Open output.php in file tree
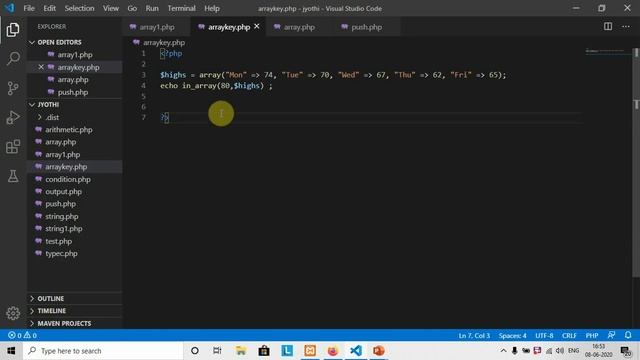Image resolution: width=640 pixels, height=360 pixels. coord(63,191)
